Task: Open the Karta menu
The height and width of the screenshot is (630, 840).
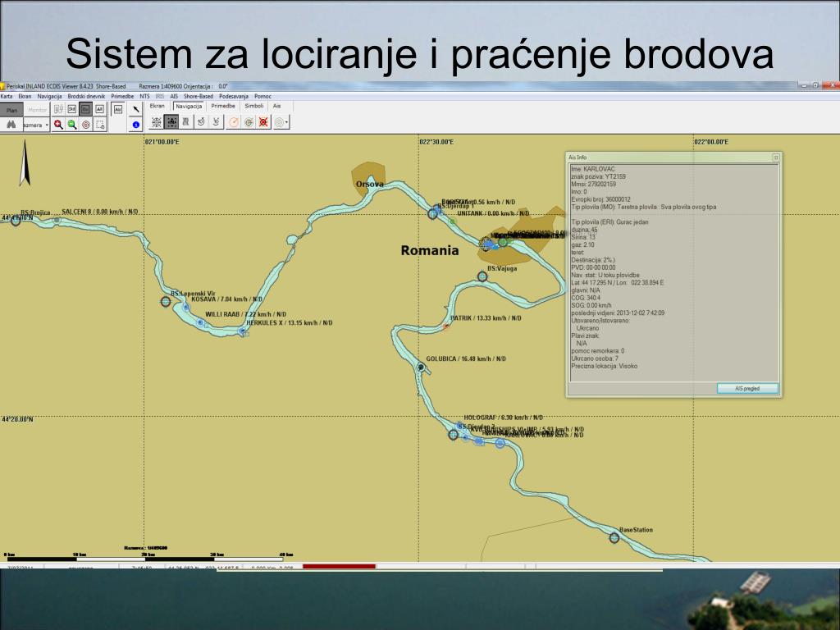Action: click(7, 97)
